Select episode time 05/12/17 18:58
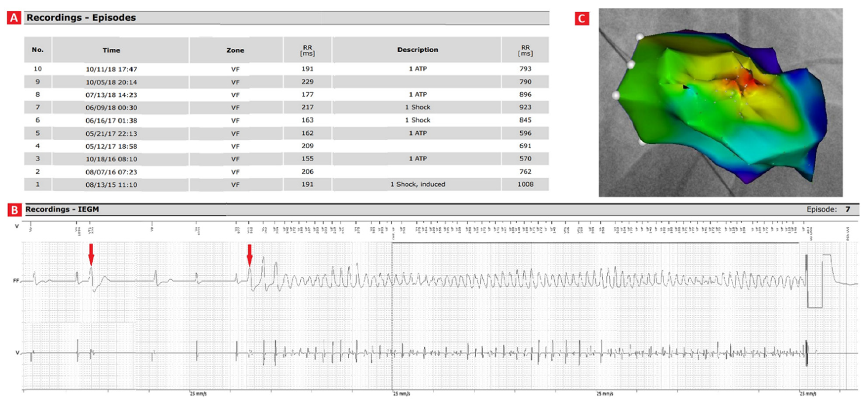868x407 pixels. point(111,146)
